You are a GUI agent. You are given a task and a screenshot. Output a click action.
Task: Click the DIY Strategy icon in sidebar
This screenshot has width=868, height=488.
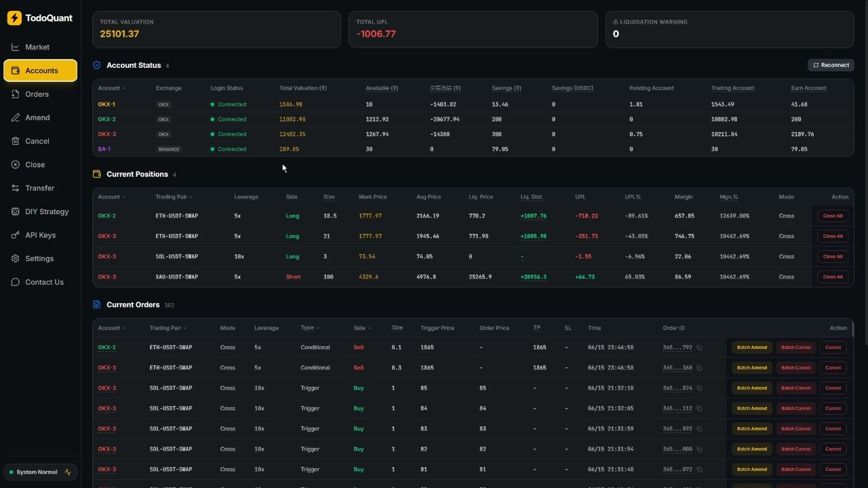click(15, 212)
